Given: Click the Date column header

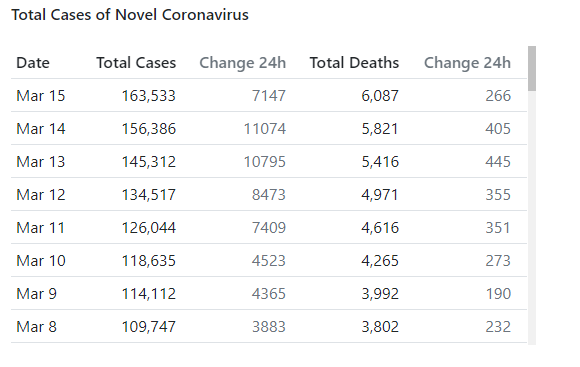Looking at the screenshot, I should (x=33, y=63).
